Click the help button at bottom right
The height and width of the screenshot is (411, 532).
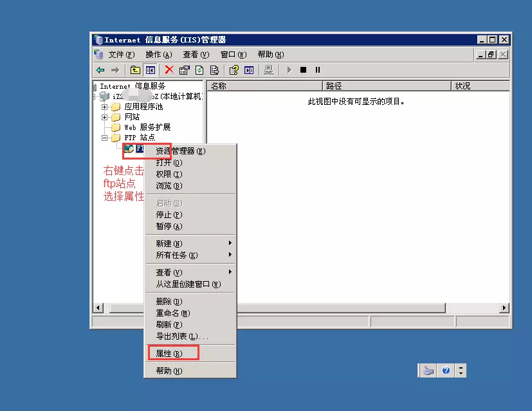[x=445, y=370]
